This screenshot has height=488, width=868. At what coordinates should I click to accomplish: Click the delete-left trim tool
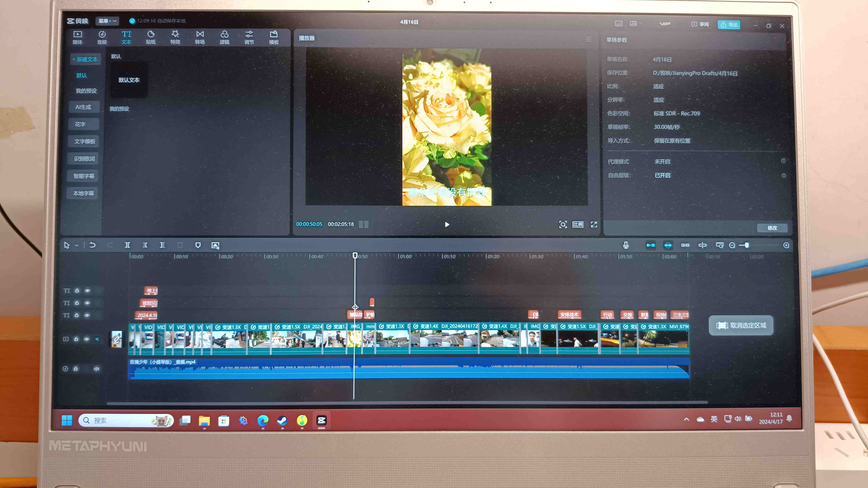pos(145,245)
